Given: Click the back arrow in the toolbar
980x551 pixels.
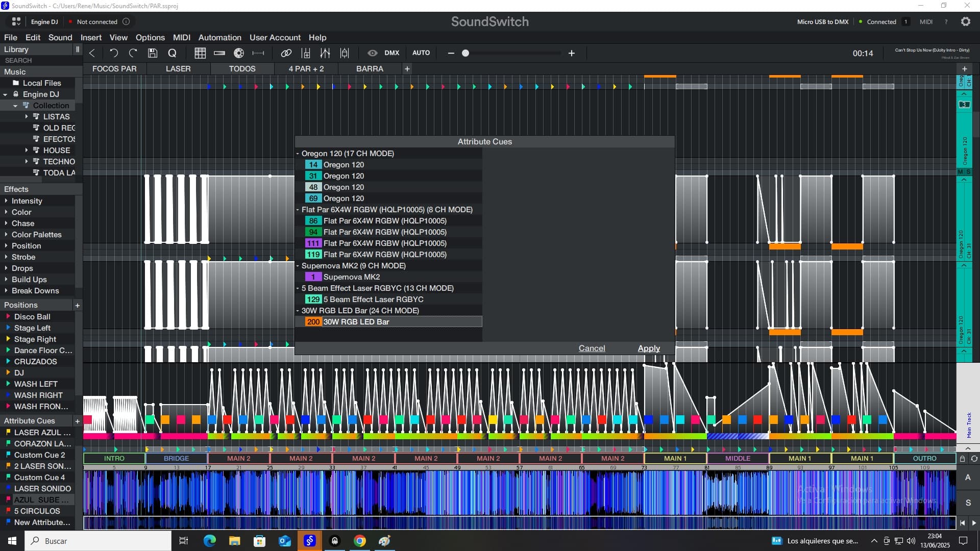Looking at the screenshot, I should coord(92,53).
